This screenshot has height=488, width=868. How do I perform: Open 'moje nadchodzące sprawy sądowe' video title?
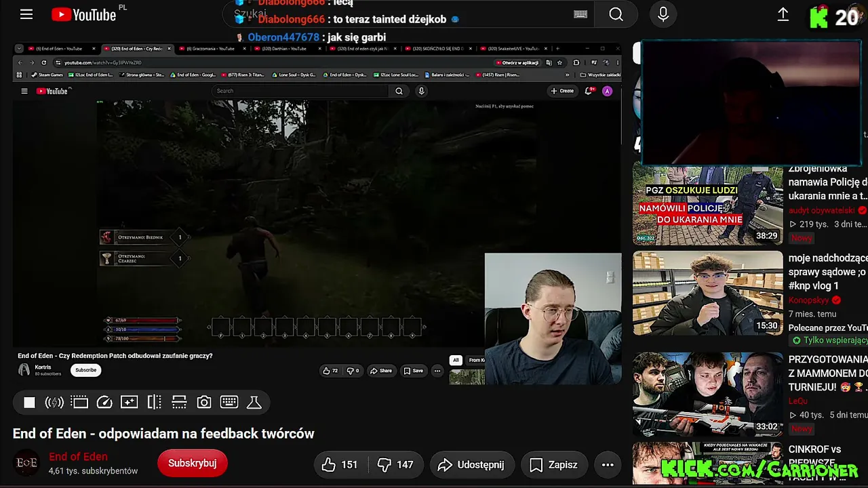point(828,272)
